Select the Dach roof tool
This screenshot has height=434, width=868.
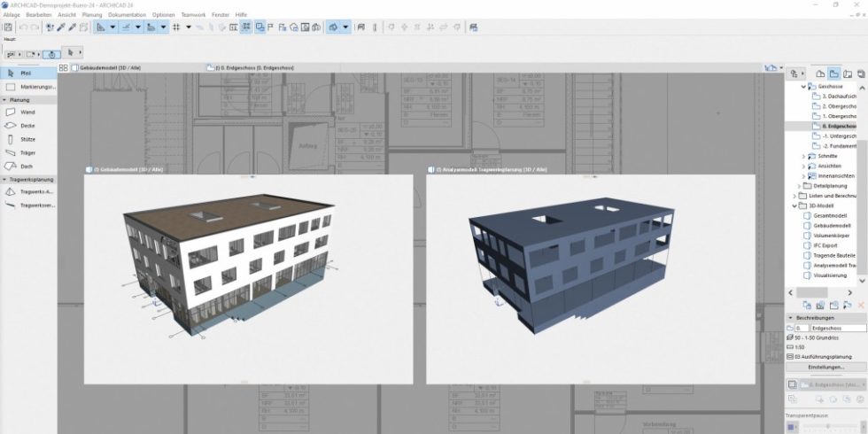coord(27,166)
